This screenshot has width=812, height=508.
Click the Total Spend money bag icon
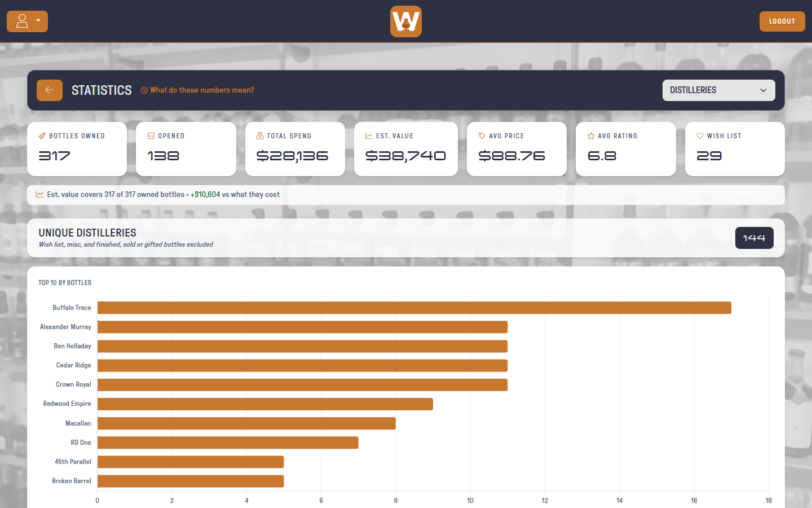[260, 136]
